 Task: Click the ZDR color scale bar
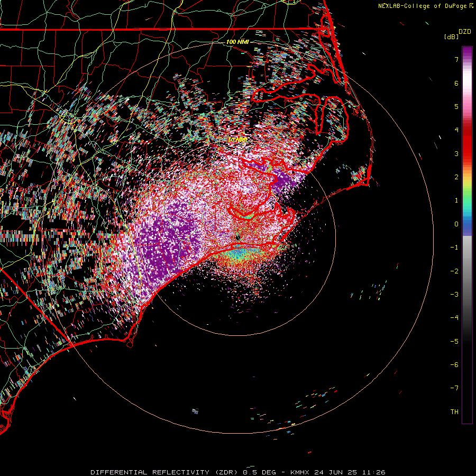pyautogui.click(x=467, y=235)
